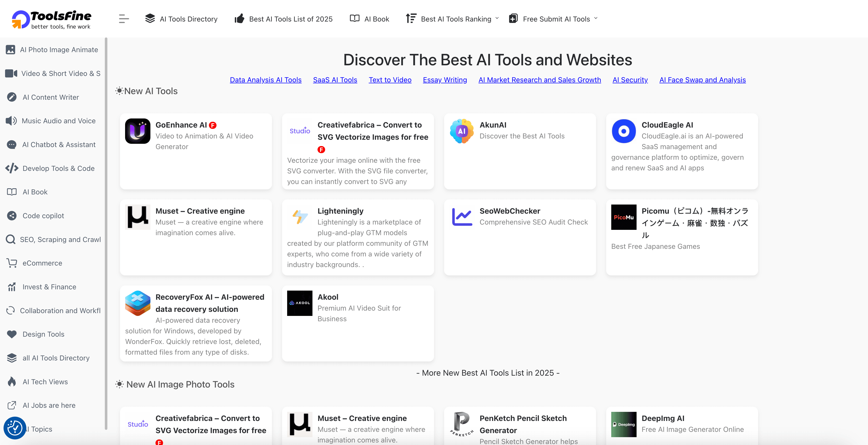Click the PicoMu logo thumbnail
The width and height of the screenshot is (868, 445).
(x=624, y=217)
